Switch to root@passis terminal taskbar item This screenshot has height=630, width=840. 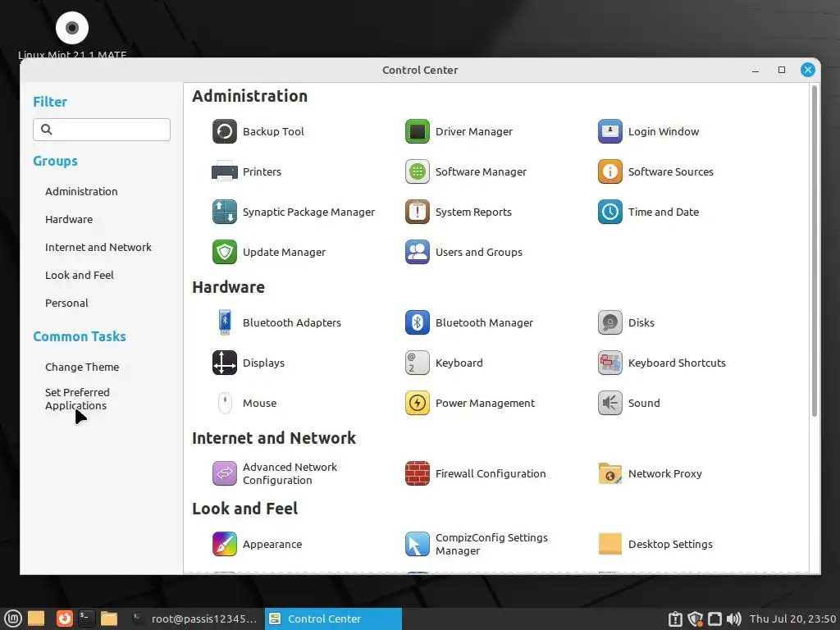coord(195,619)
